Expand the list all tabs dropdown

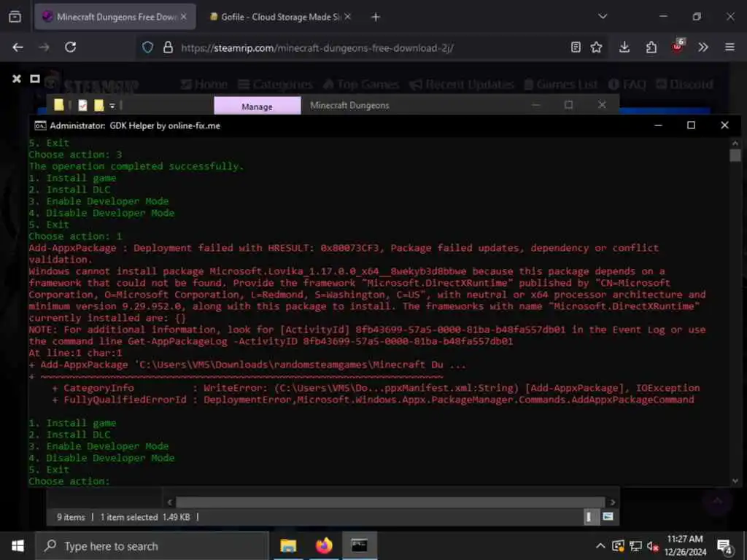[x=603, y=17]
